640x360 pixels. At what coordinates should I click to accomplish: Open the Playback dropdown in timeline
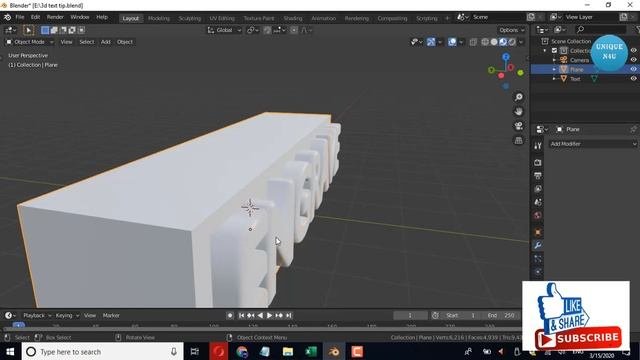click(x=37, y=316)
